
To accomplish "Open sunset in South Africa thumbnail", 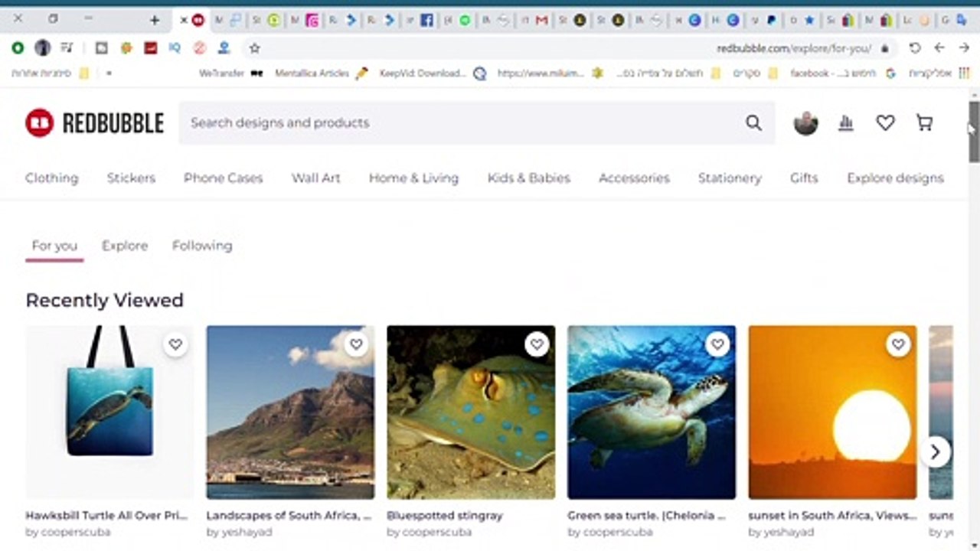I will click(x=832, y=412).
